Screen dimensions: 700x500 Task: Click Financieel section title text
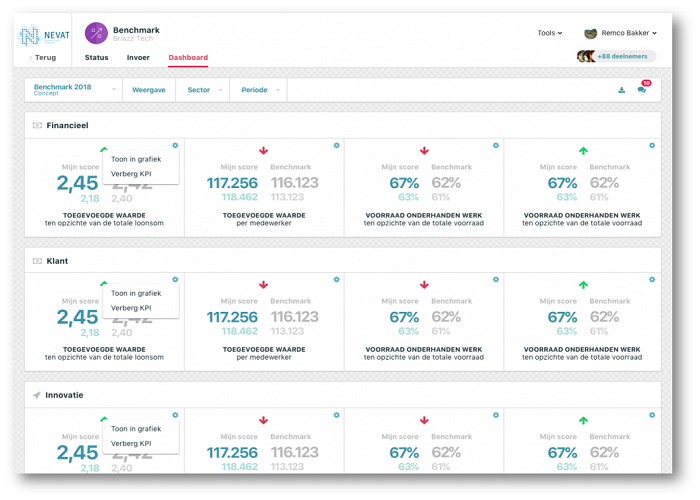(x=67, y=125)
